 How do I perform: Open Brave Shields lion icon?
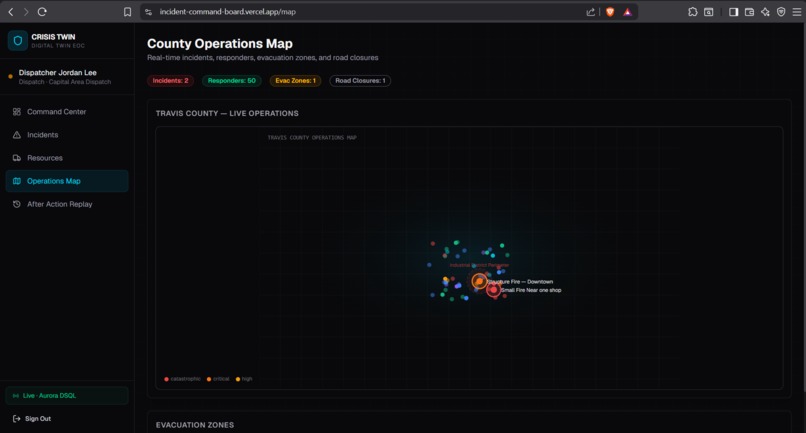coord(610,12)
